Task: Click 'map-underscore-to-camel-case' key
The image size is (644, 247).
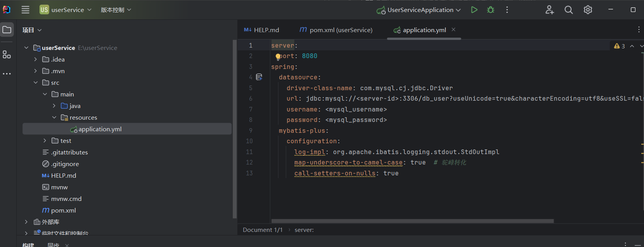Action: (348, 163)
